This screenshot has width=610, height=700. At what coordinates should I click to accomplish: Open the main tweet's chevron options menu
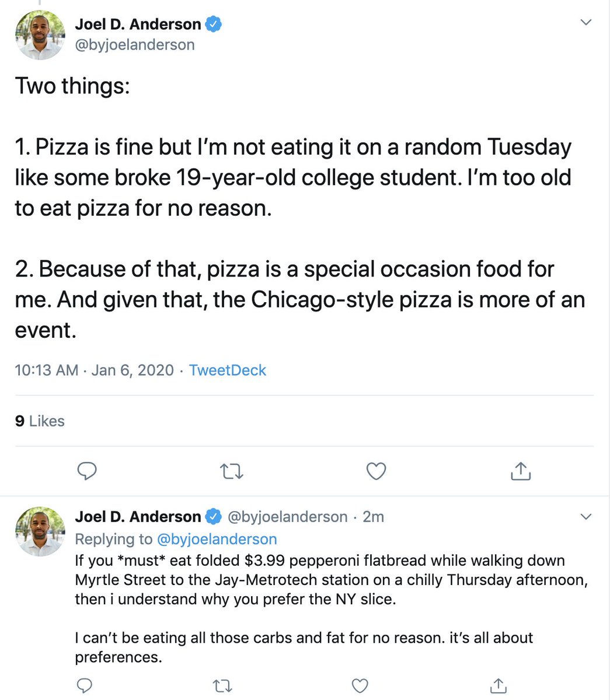tap(586, 23)
